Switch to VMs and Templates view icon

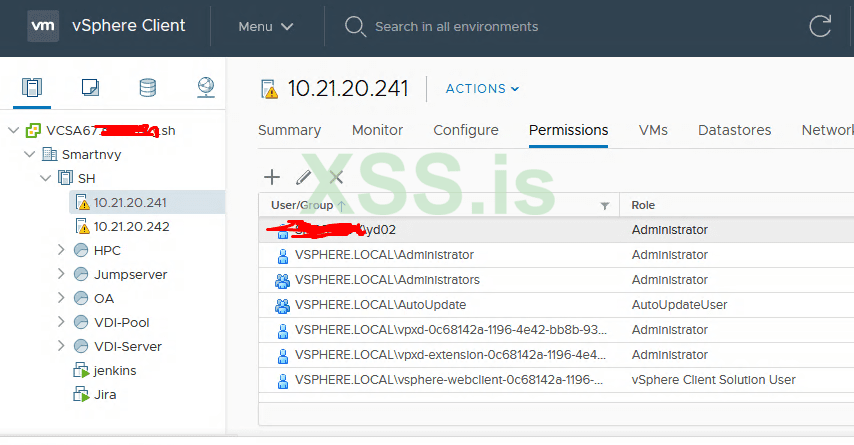tap(90, 87)
